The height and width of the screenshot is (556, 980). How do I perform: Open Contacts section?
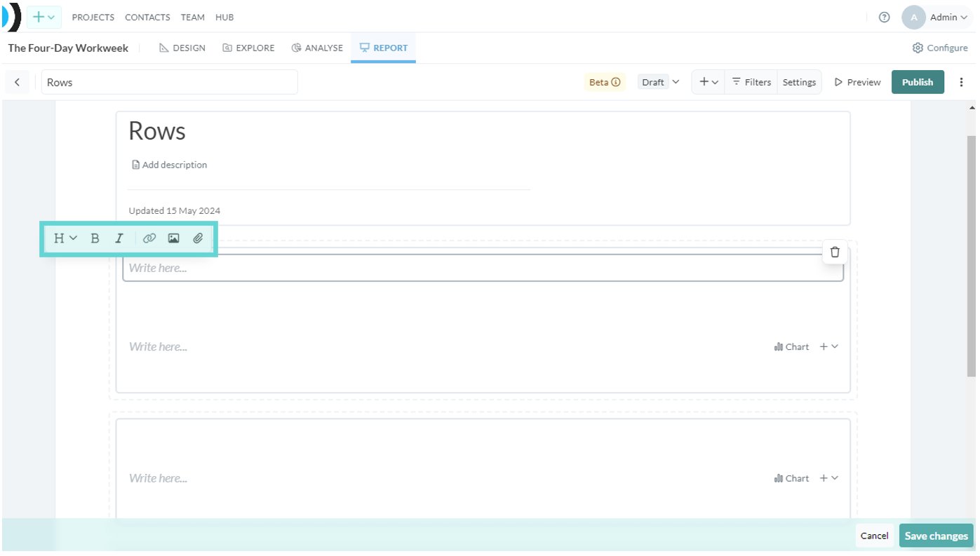click(147, 18)
